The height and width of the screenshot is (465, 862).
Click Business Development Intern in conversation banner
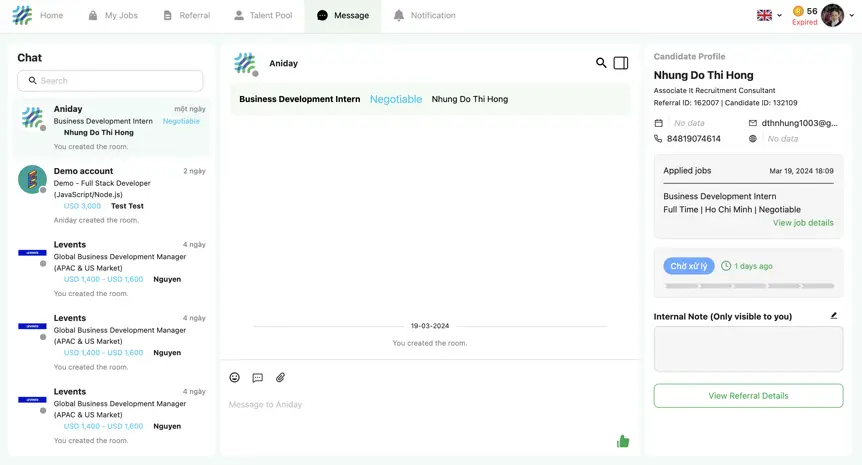click(300, 99)
